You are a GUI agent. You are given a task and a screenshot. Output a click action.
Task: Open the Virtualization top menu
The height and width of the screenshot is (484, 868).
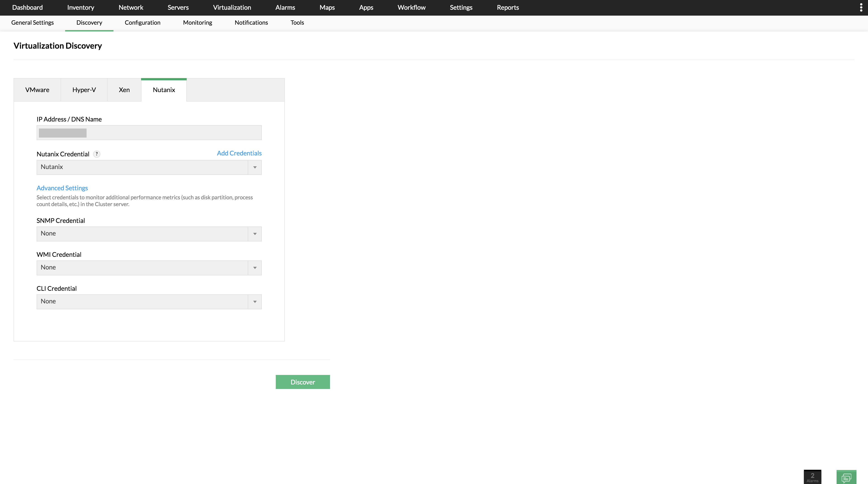click(232, 7)
